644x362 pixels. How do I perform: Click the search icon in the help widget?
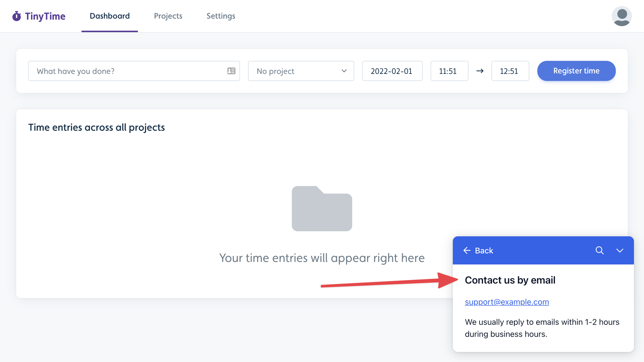pos(599,250)
